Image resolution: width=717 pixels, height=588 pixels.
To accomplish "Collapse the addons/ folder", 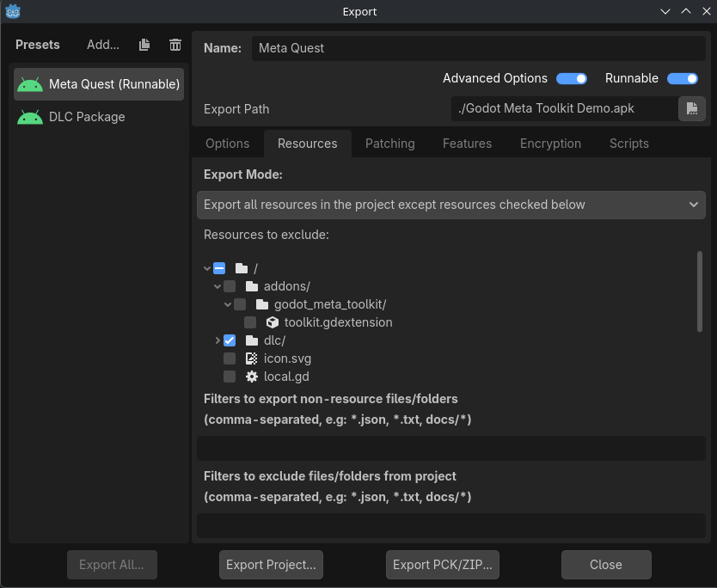I will [217, 285].
